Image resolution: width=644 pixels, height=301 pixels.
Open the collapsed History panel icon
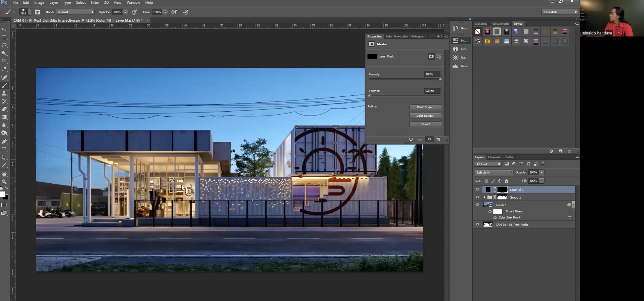pos(461,28)
